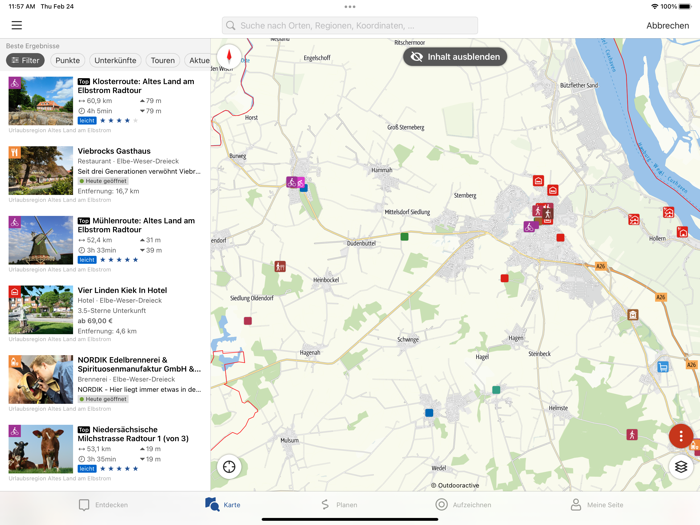Screen dimensions: 700x525
Task: Open Niedersächsische Milchstrasse Radtour 1 title
Action: (x=133, y=434)
